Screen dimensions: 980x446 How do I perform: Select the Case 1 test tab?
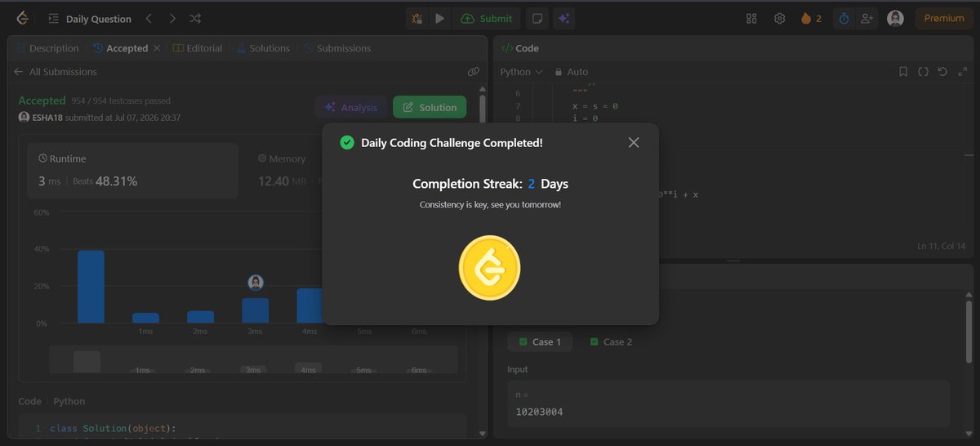(540, 342)
